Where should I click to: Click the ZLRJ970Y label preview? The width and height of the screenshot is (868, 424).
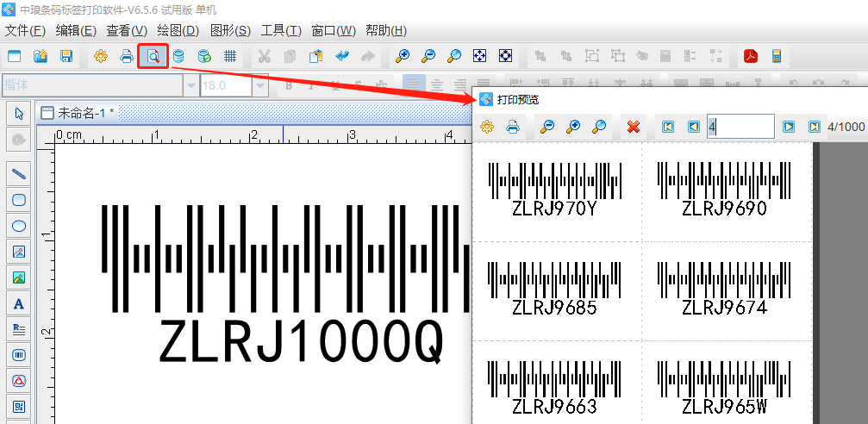[555, 190]
